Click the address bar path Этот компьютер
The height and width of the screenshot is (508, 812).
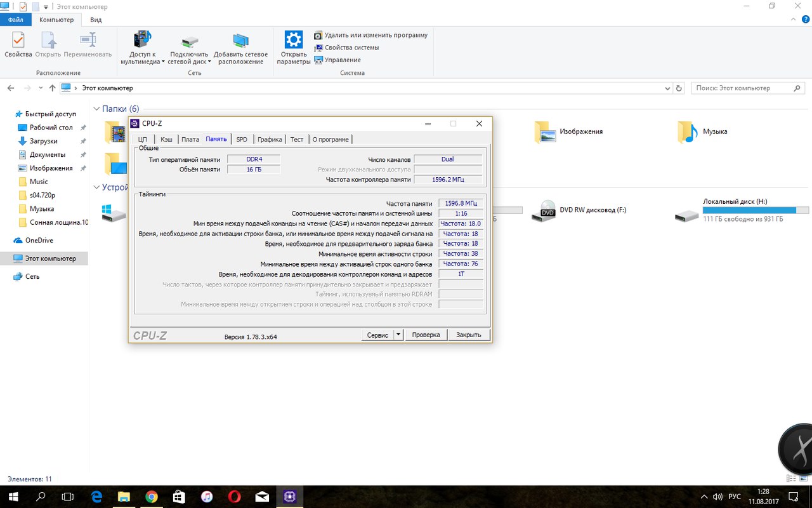click(x=107, y=88)
